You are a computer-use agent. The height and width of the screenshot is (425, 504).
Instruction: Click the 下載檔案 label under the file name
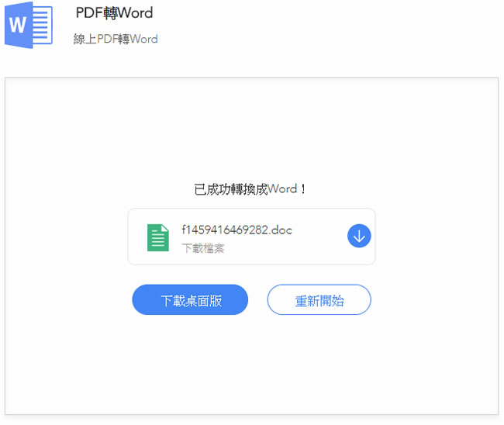tap(203, 248)
